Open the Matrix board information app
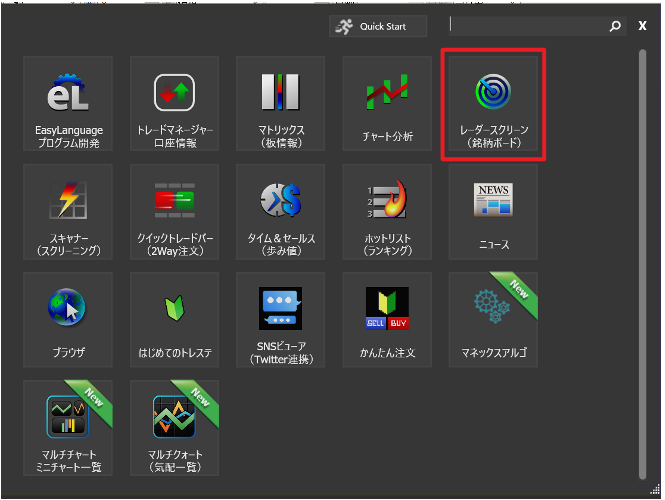Image resolution: width=665 pixels, height=500 pixels. pos(280,103)
